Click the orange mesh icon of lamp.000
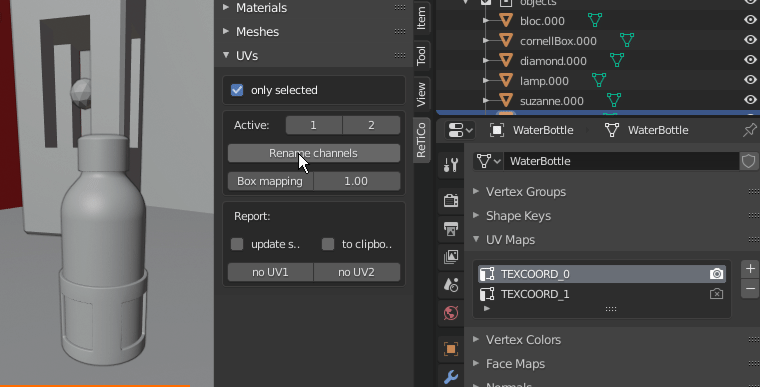Image resolution: width=760 pixels, height=387 pixels. click(506, 81)
